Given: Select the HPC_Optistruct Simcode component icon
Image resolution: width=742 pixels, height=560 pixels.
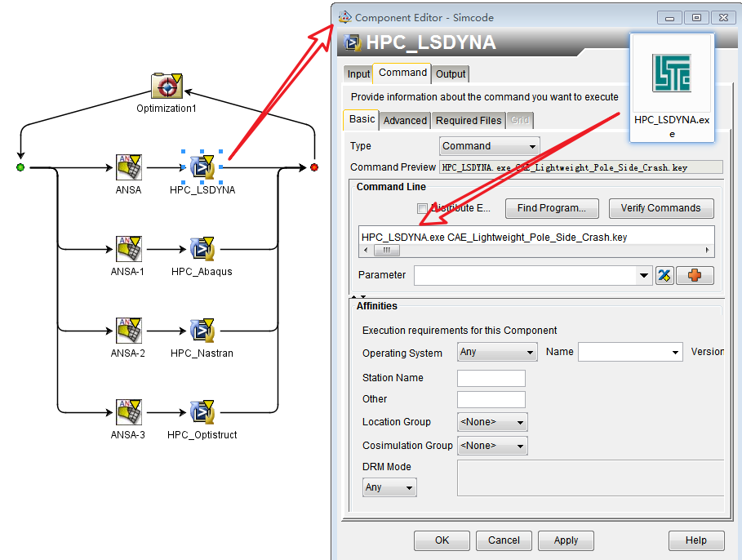Looking at the screenshot, I should (x=202, y=412).
